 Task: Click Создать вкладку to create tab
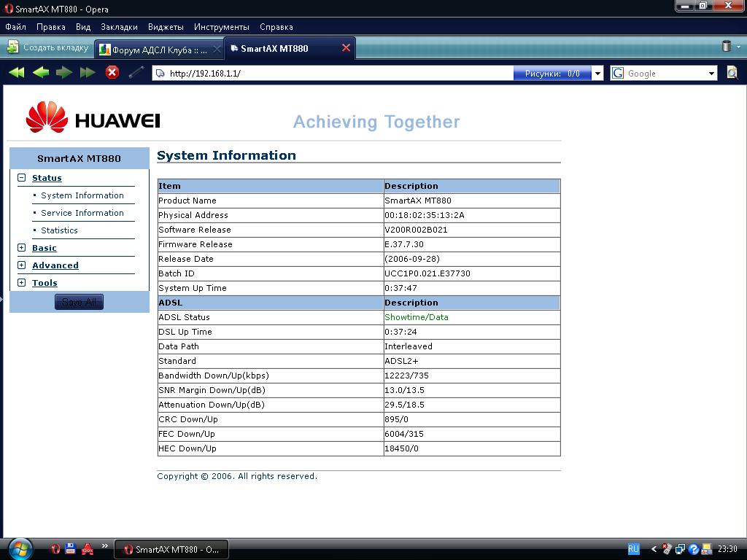[48, 47]
